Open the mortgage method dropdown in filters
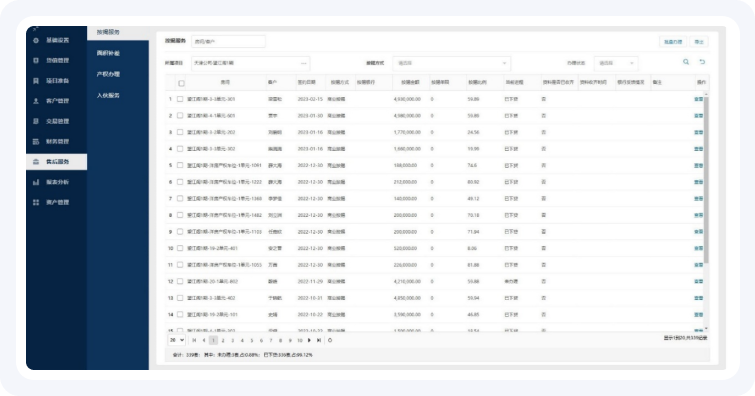This screenshot has height=396, width=755. coord(451,63)
